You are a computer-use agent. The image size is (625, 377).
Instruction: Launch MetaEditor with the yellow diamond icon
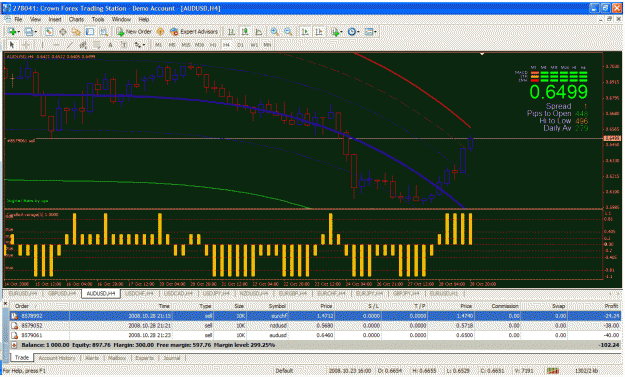point(160,32)
